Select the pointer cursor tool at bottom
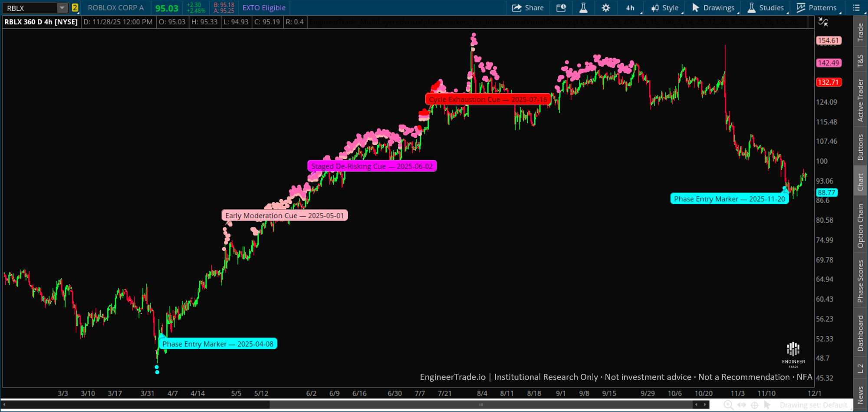This screenshot has width=868, height=412. coord(767,405)
